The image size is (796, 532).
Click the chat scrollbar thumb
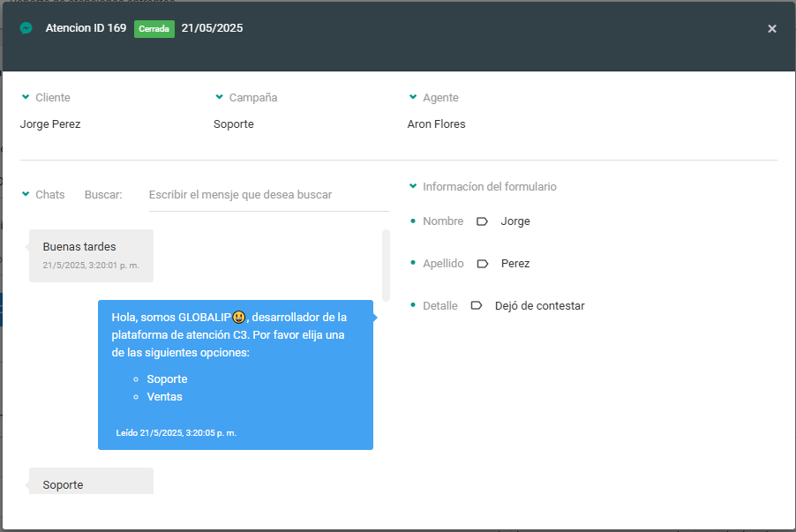tap(386, 265)
